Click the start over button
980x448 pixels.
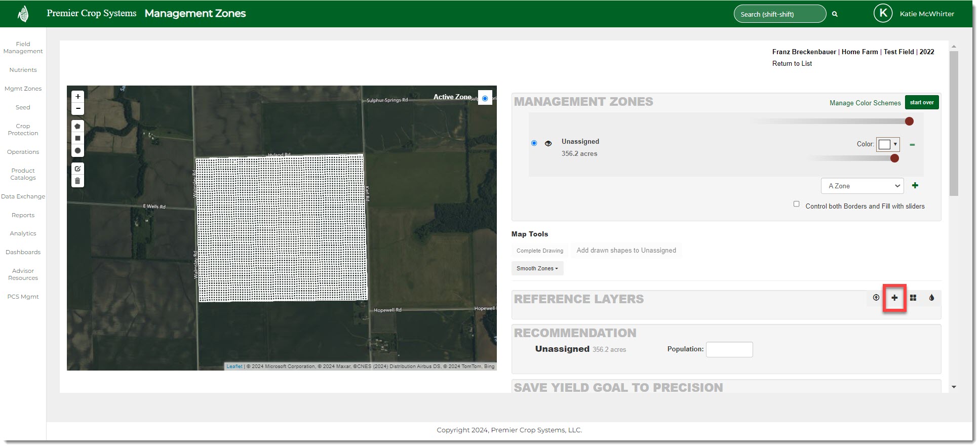[921, 102]
